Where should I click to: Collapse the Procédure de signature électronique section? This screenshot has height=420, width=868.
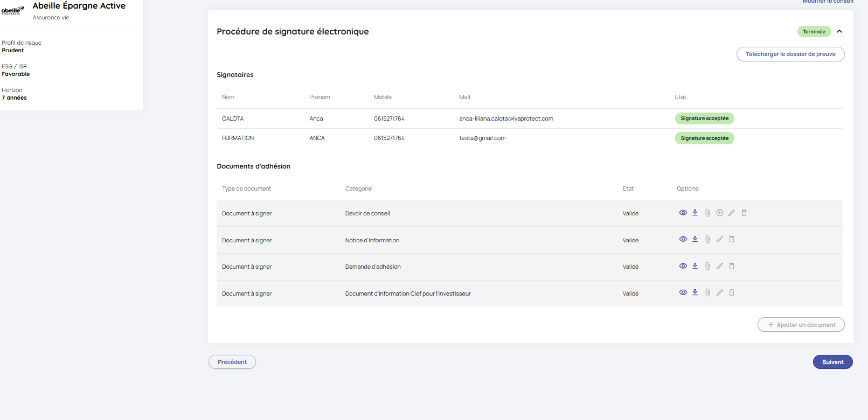coord(839,31)
